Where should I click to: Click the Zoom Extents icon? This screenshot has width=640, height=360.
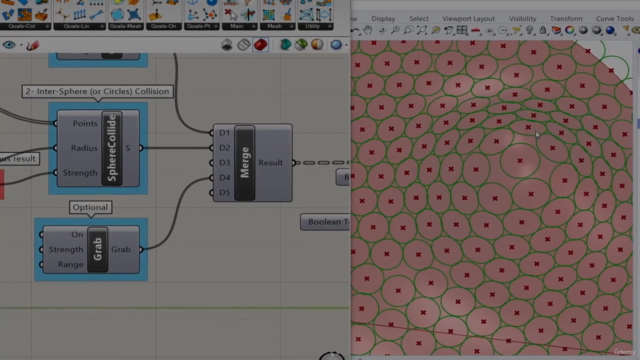[x=422, y=31]
